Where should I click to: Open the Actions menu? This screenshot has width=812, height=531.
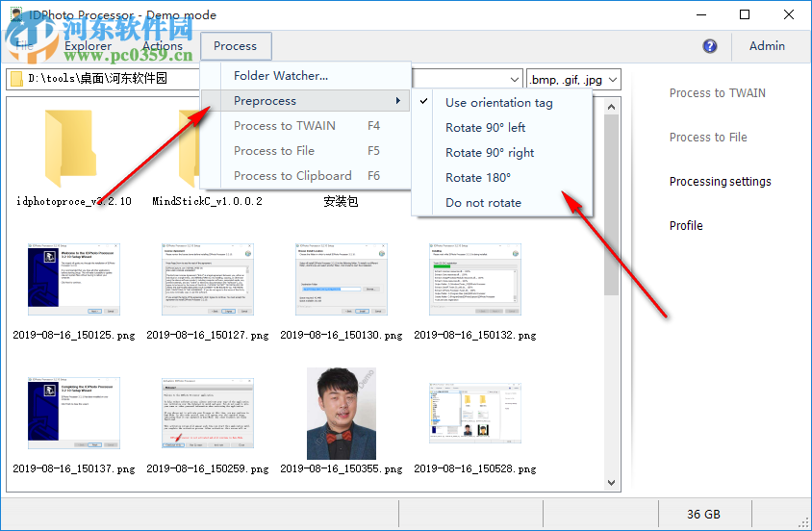pos(162,46)
